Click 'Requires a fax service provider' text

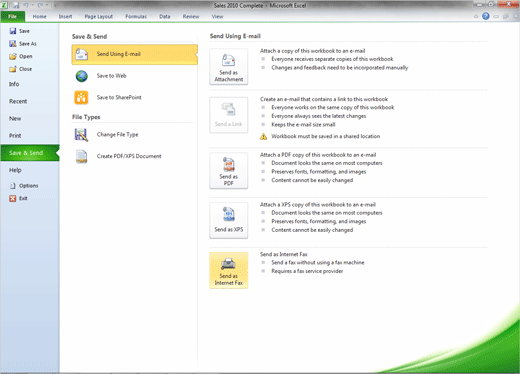307,271
